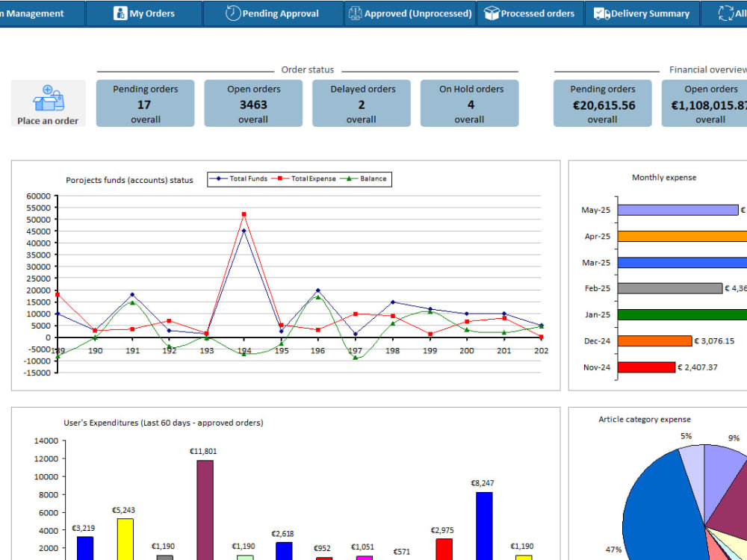The image size is (747, 560).
Task: Click the Balance legend entry
Action: (364, 179)
